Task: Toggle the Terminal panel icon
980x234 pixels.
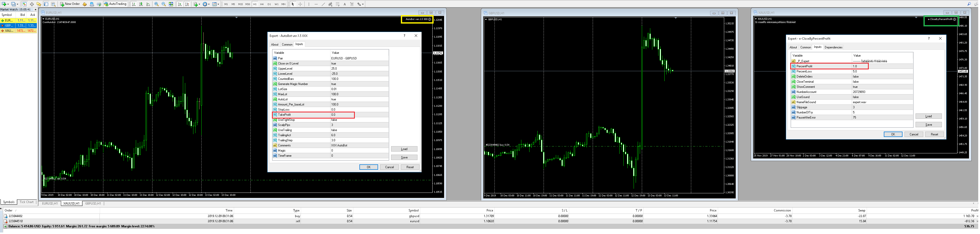Action: [46, 4]
